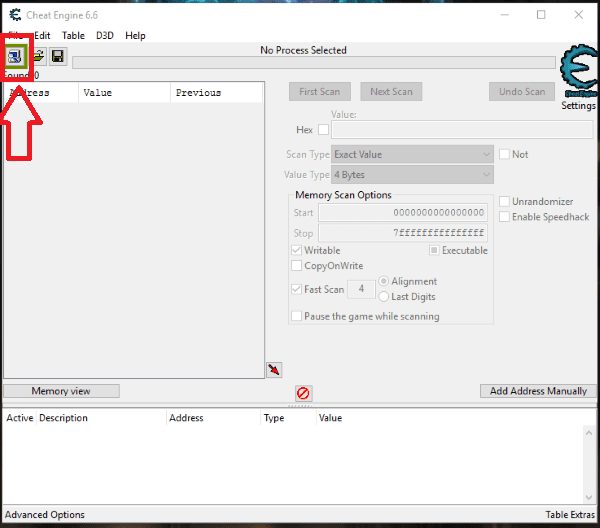Screen dimensions: 600x528
Task: Click the First Scan button
Action: point(320,91)
